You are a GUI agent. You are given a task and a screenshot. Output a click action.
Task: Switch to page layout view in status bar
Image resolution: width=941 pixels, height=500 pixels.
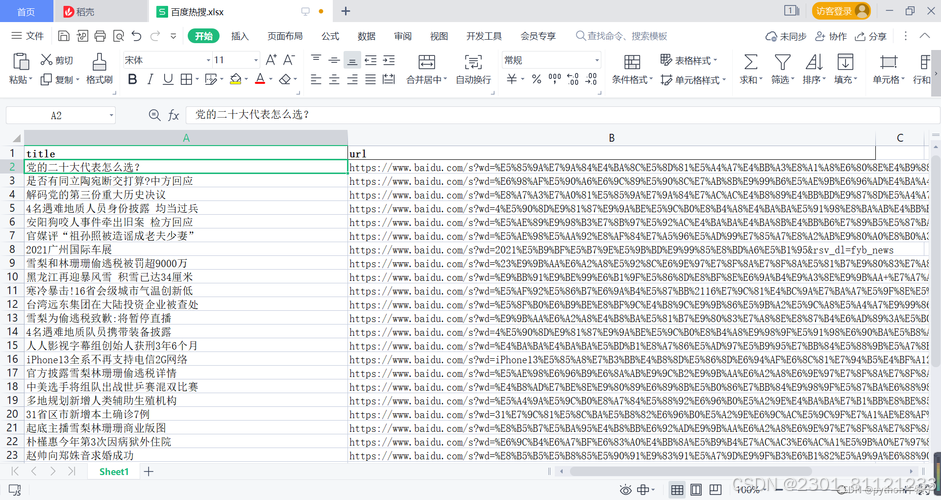pyautogui.click(x=696, y=490)
